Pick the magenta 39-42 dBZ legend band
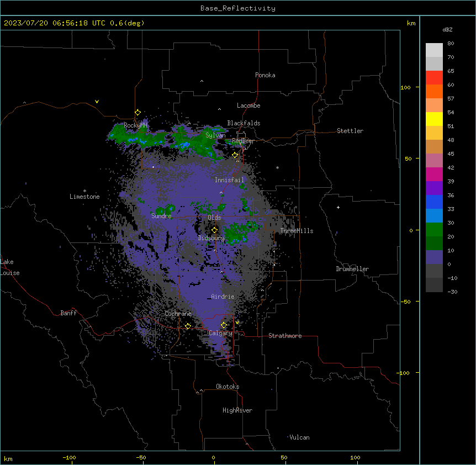This screenshot has height=465, width=476. tap(434, 174)
